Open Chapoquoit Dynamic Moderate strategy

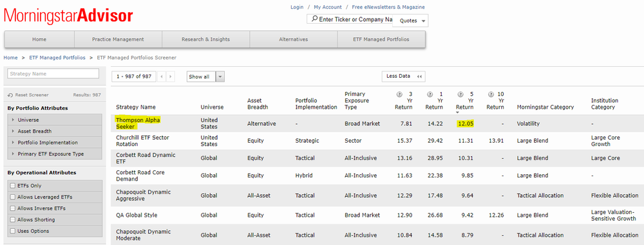click(144, 235)
